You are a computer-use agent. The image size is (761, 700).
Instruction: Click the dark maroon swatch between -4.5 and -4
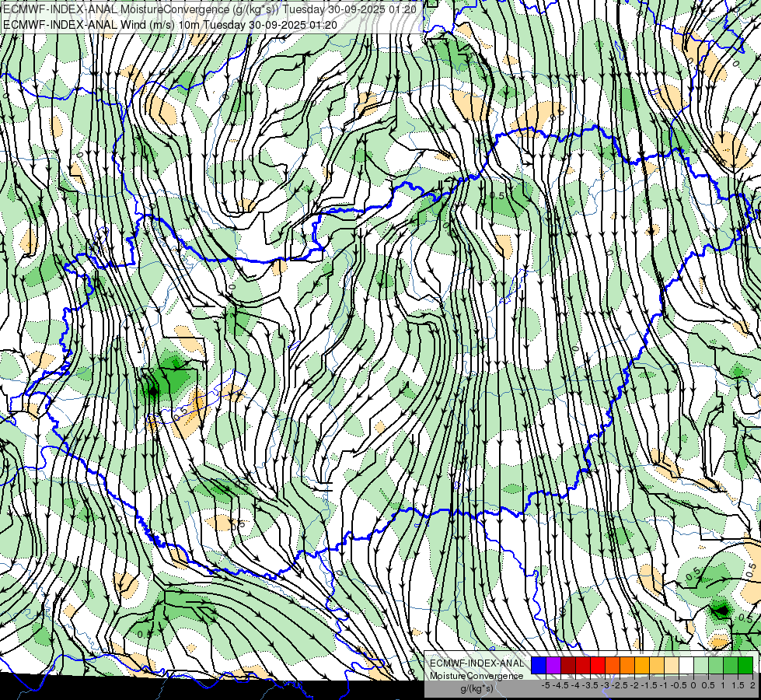pos(568,665)
